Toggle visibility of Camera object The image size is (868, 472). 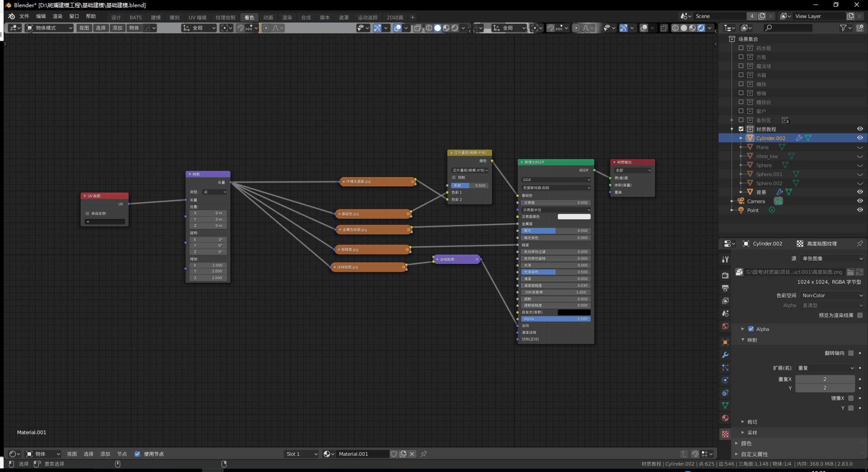pyautogui.click(x=860, y=201)
